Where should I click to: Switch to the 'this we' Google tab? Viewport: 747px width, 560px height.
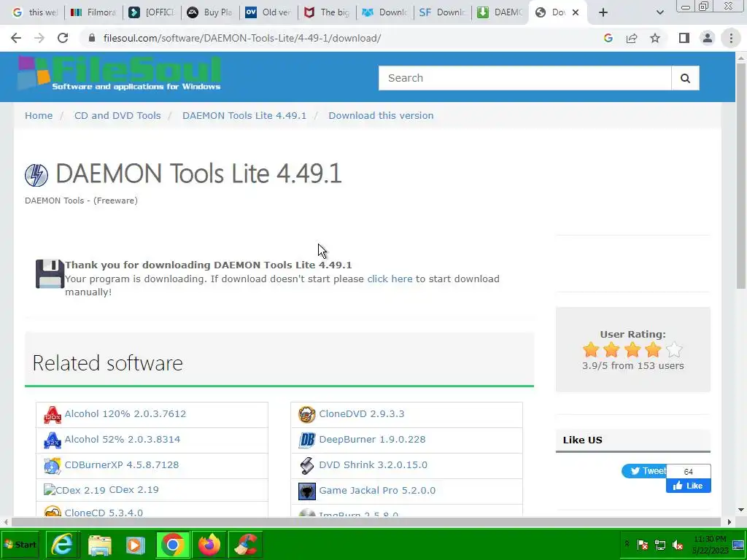(x=35, y=12)
